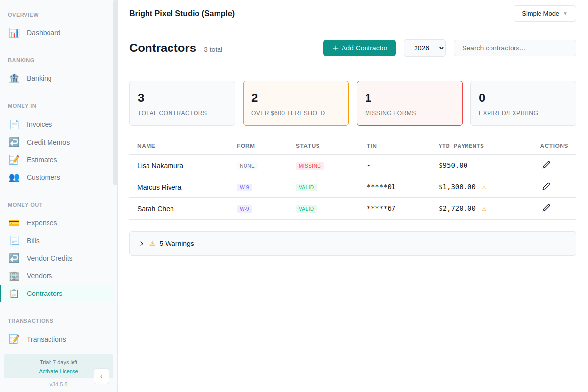The image size is (588, 392).
Task: Click the Search contractors input field
Action: pos(514,48)
